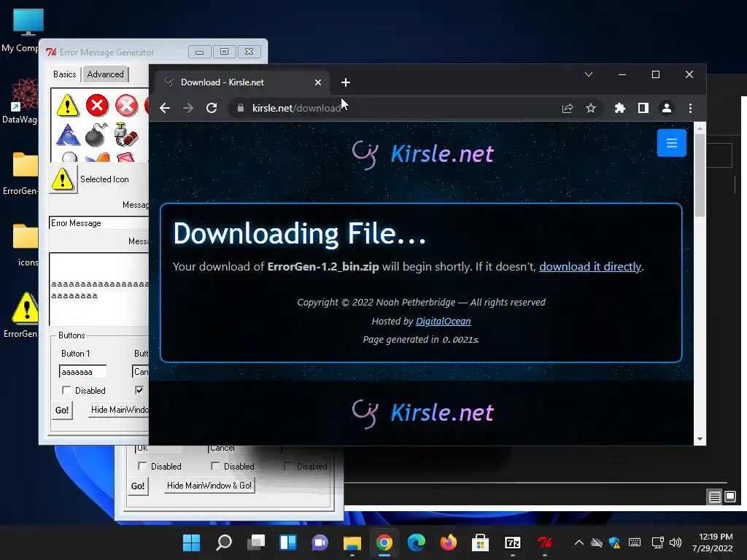The height and width of the screenshot is (560, 747).
Task: Select the yellow warning triangle icon in the grid
Action: [67, 105]
